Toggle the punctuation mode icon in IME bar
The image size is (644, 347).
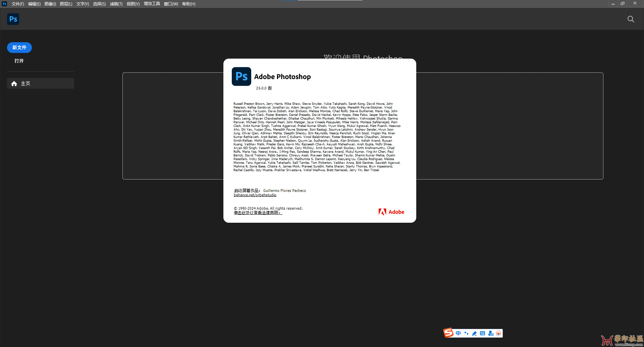click(x=466, y=333)
